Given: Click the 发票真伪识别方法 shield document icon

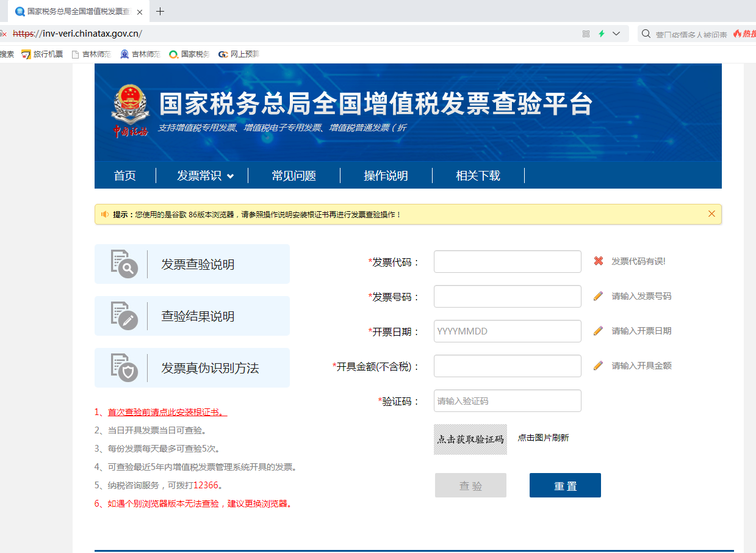Looking at the screenshot, I should [x=124, y=367].
